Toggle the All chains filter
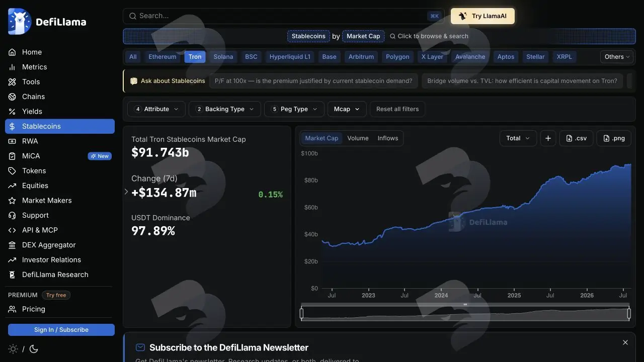 point(133,57)
